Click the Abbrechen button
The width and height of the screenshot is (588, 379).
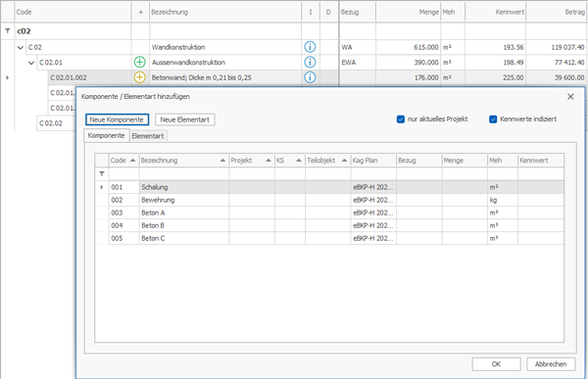551,364
